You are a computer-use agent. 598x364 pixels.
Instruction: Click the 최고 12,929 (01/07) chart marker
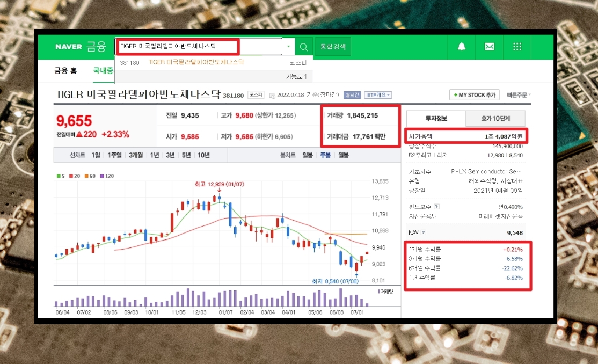point(220,184)
